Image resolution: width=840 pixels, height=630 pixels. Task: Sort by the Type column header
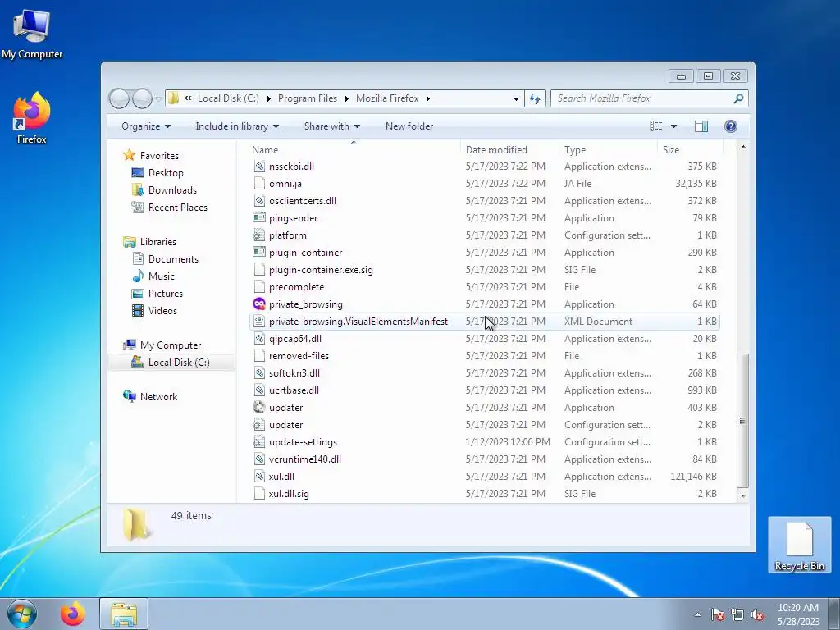pyautogui.click(x=608, y=150)
